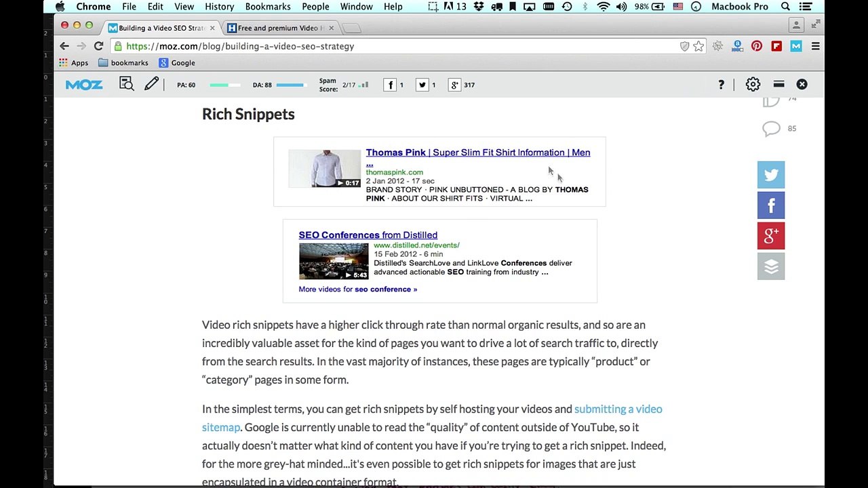The image size is (868, 488).
Task: Open the Apple menu
Action: pos(60,7)
